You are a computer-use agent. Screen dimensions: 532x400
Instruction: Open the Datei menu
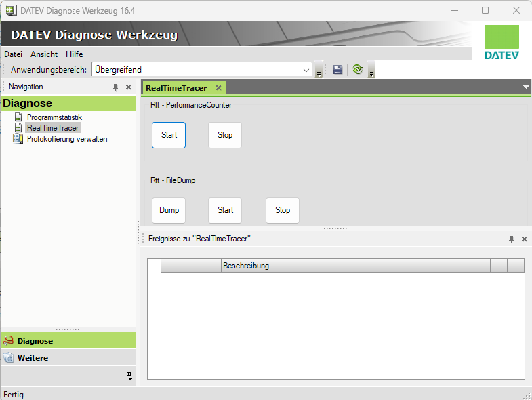14,54
